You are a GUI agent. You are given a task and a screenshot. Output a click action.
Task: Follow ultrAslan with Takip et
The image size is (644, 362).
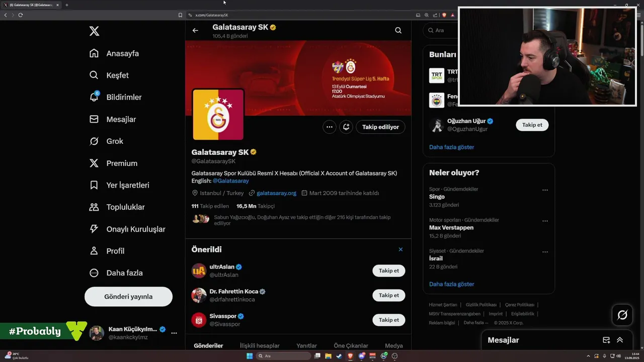click(388, 270)
